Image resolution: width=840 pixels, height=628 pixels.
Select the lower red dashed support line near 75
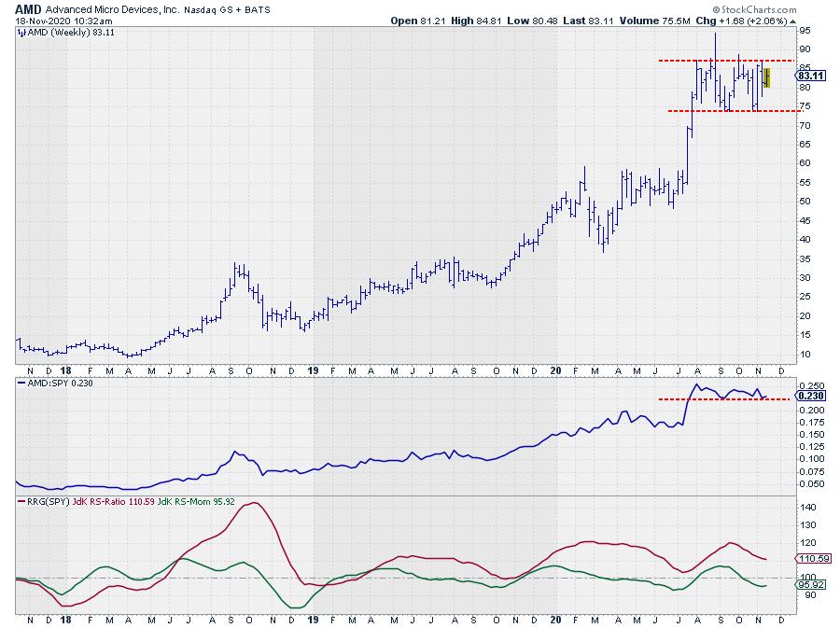click(x=719, y=111)
